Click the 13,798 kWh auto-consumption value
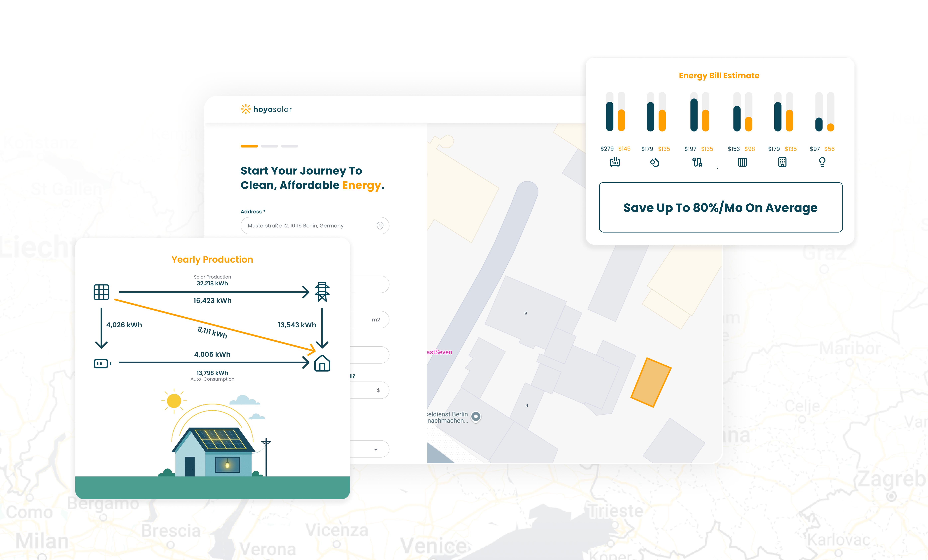 tap(212, 373)
